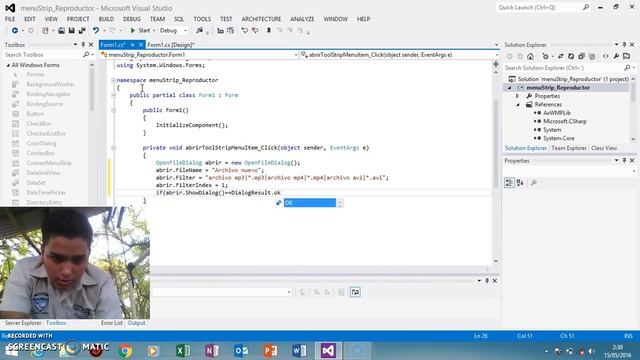Click the Preview Selected Items icon in Solution Explorer
The width and height of the screenshot is (640, 360).
(627, 56)
